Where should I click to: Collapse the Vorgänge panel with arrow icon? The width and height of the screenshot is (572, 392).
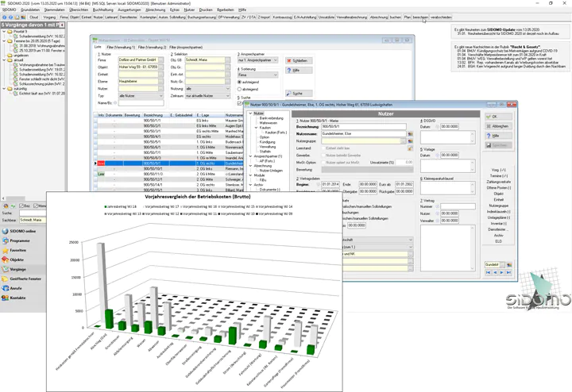tap(62, 25)
